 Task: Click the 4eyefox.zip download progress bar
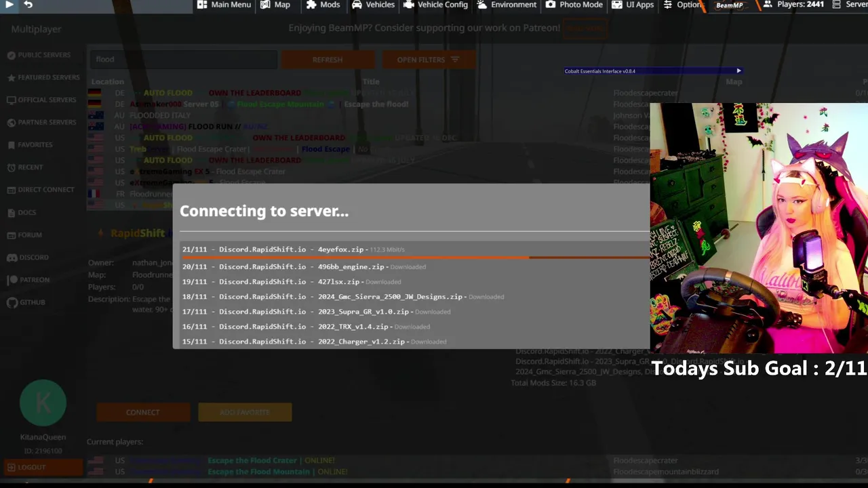[x=415, y=258]
